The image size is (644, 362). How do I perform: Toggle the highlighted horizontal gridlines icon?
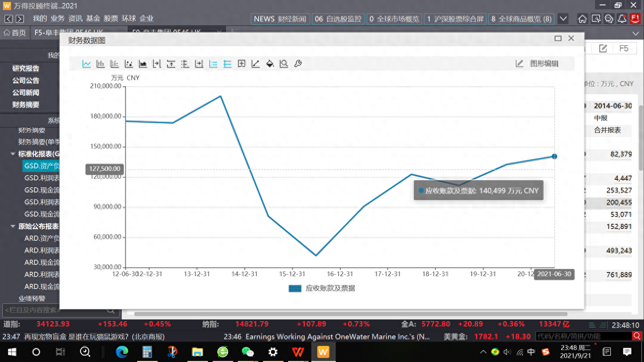click(x=228, y=64)
